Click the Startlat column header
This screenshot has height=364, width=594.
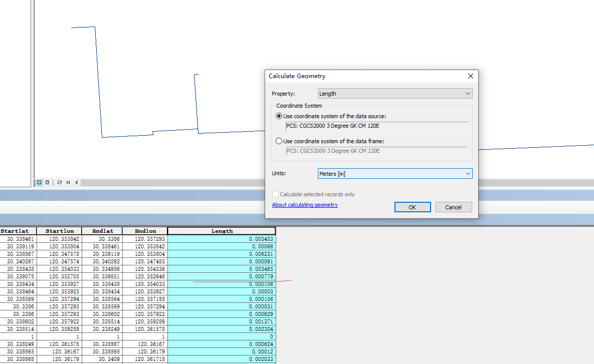[18, 231]
